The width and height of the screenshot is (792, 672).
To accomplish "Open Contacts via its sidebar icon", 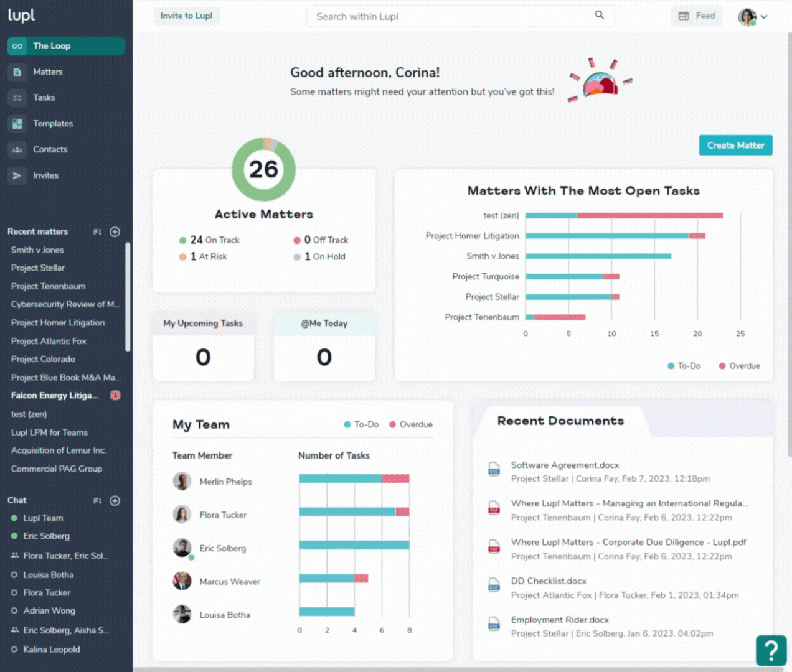I will tap(17, 150).
